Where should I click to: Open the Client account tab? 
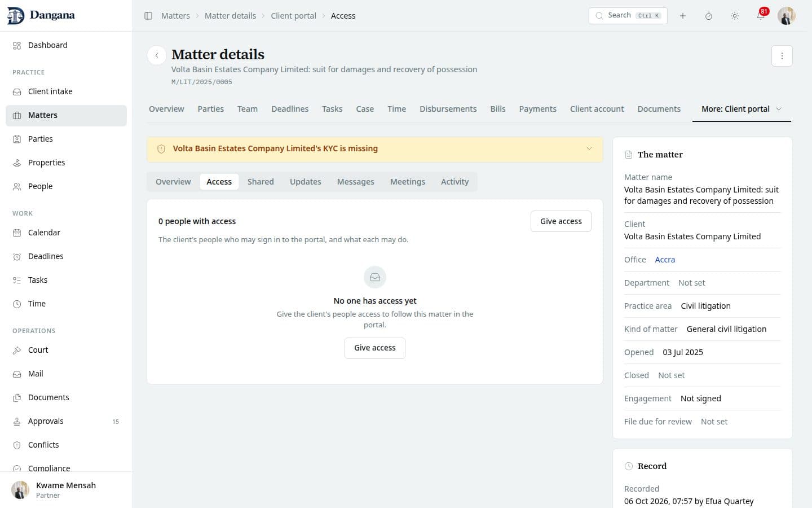pyautogui.click(x=597, y=109)
